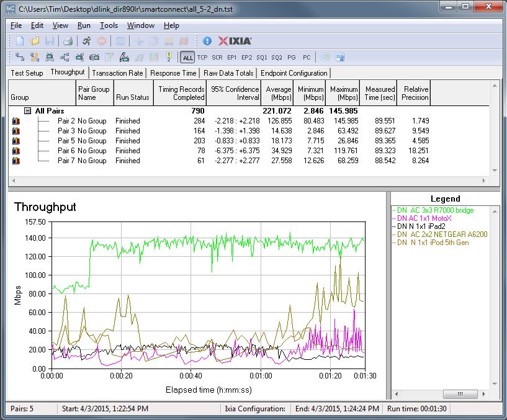Toggle the PC filter
This screenshot has width=507, height=420.
(x=307, y=58)
